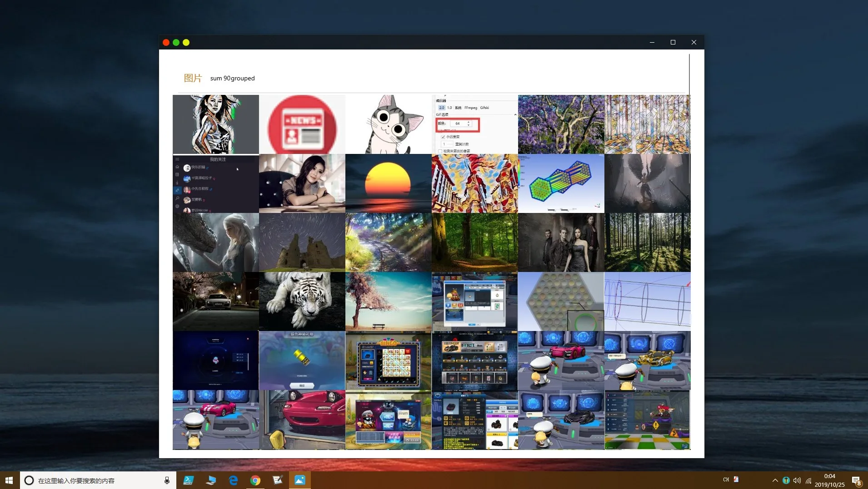Screen dimensions: 868x489
Task: Open the dark 我的关注 list screenshot thumbnail
Action: pyautogui.click(x=216, y=183)
